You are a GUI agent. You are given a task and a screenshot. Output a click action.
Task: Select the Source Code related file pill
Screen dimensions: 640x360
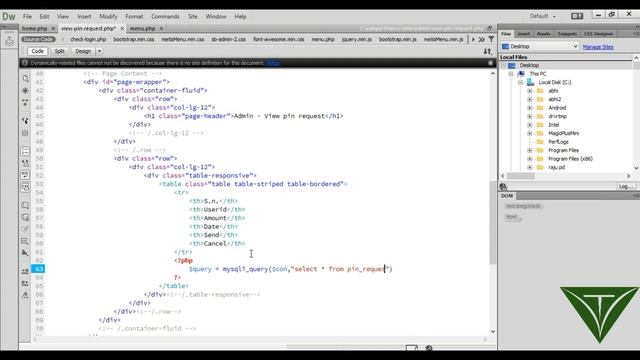coord(38,39)
